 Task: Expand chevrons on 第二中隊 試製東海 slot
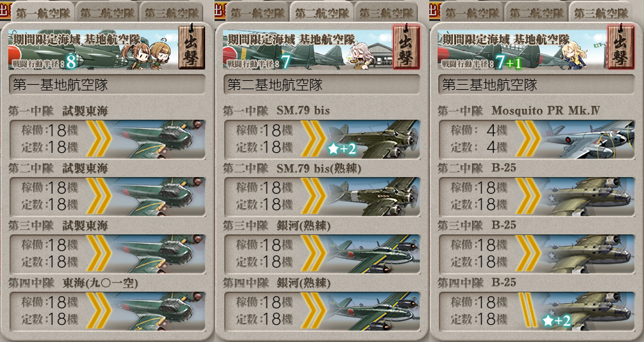[x=99, y=196]
